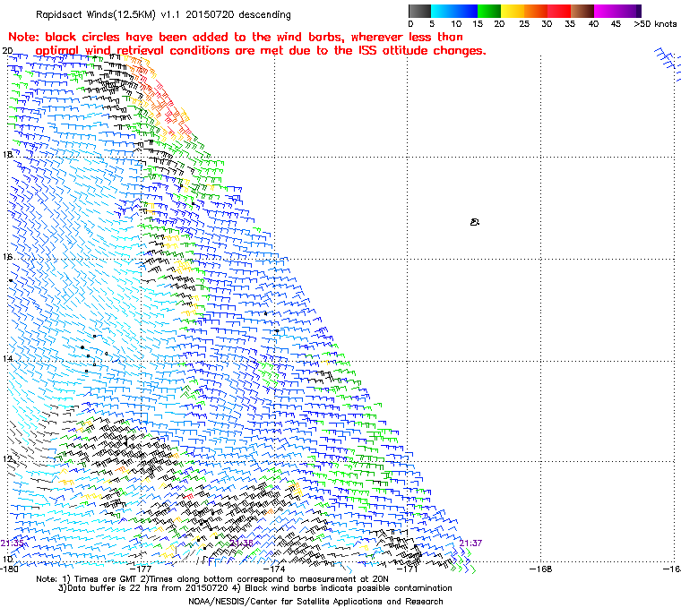Click the legend tick label "45"

click(x=616, y=24)
